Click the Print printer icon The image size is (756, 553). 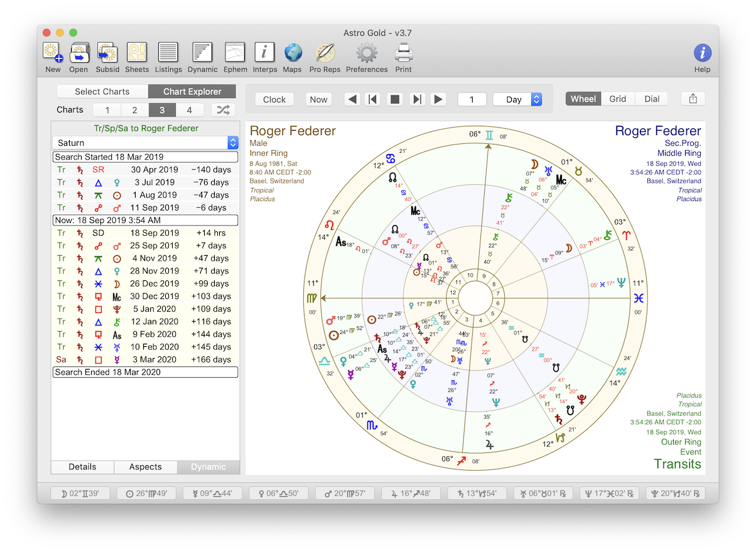[404, 53]
